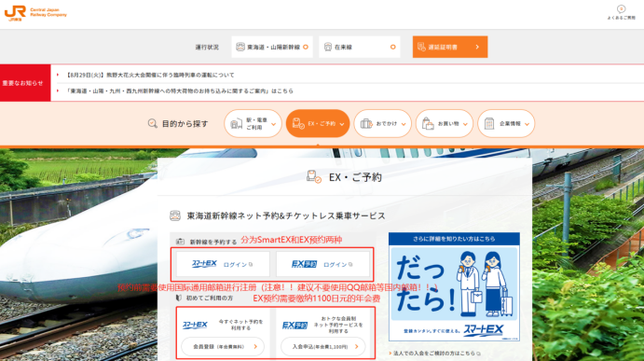
Task: Expand the お買い物 menu chevron
Action: [x=465, y=124]
